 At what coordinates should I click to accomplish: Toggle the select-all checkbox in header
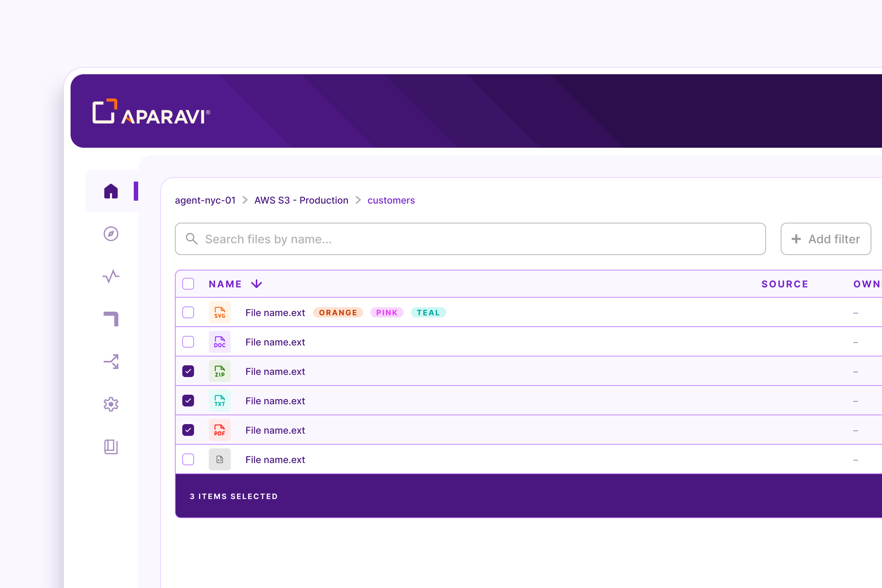pos(188,284)
